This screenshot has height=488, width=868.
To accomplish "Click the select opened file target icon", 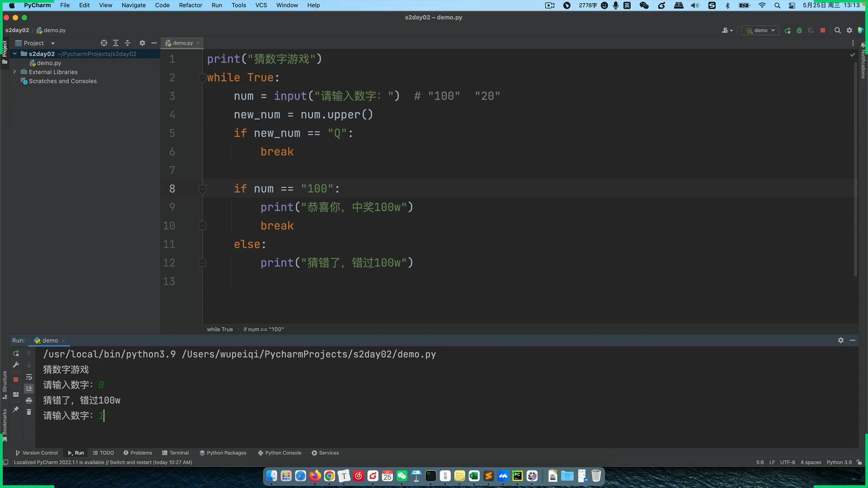I will pos(104,43).
